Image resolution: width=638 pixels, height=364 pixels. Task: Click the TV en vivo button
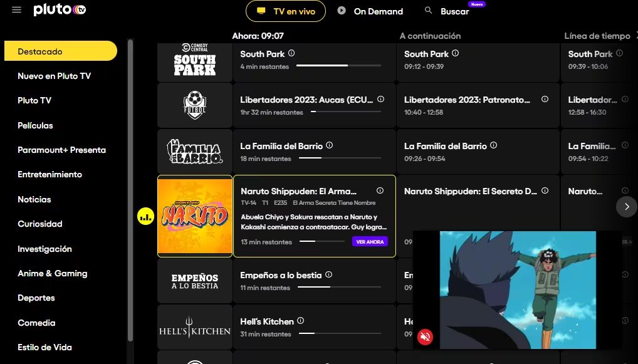[x=285, y=11]
